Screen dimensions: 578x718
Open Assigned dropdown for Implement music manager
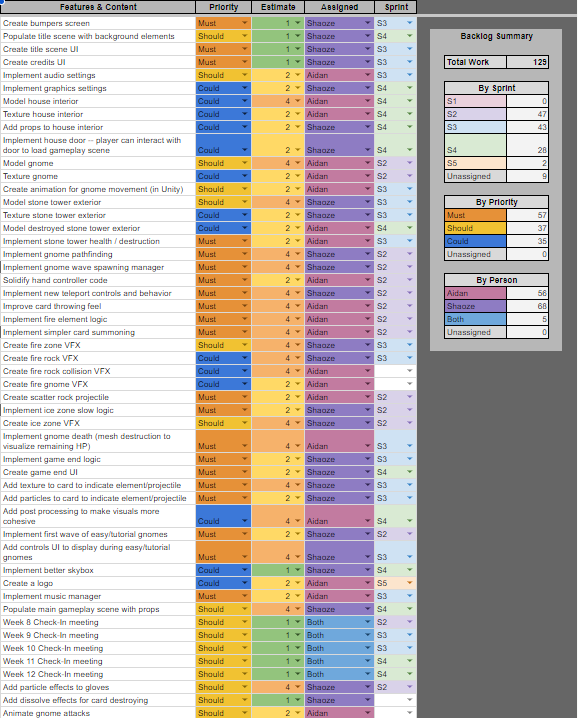pos(367,596)
